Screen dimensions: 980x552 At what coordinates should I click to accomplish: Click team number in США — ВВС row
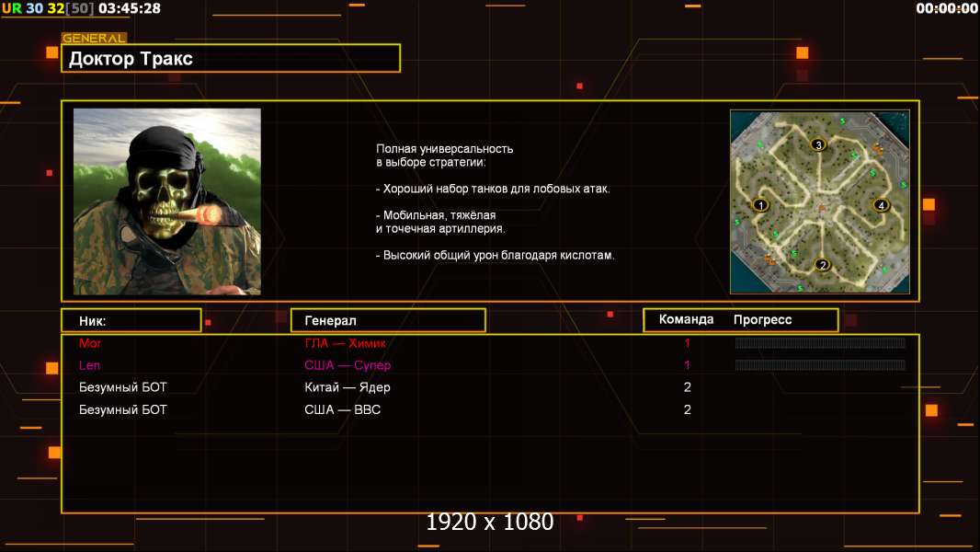click(687, 409)
